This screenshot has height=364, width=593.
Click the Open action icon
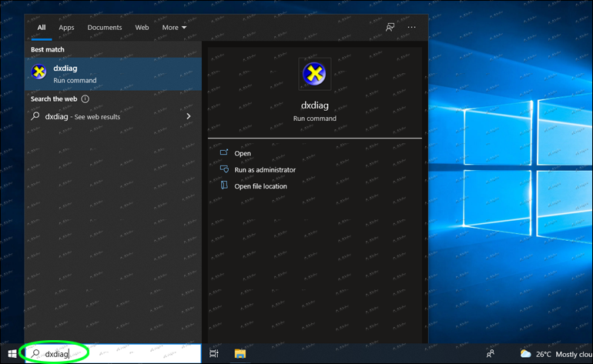224,152
